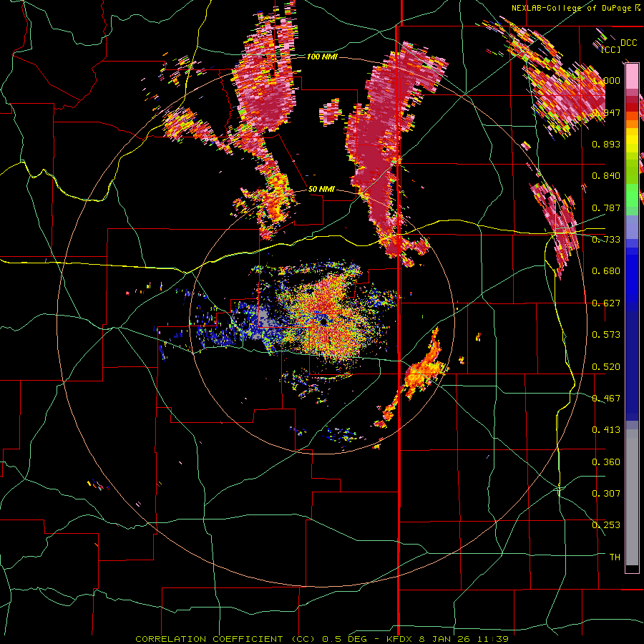Pick the bright green color bar segment
Screen dimensions: 644x644
coord(632,195)
